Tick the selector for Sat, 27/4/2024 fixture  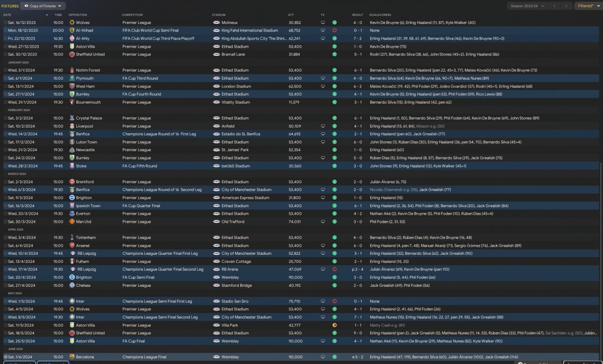click(6, 285)
